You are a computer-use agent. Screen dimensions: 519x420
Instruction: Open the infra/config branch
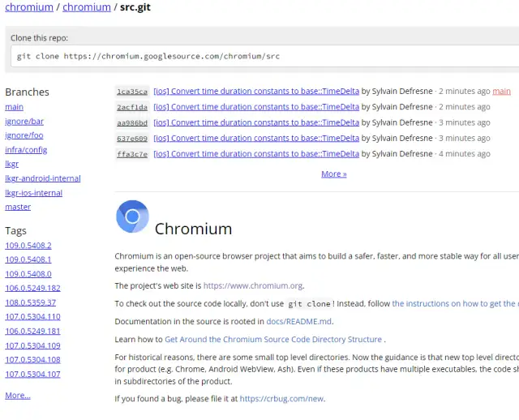click(26, 150)
